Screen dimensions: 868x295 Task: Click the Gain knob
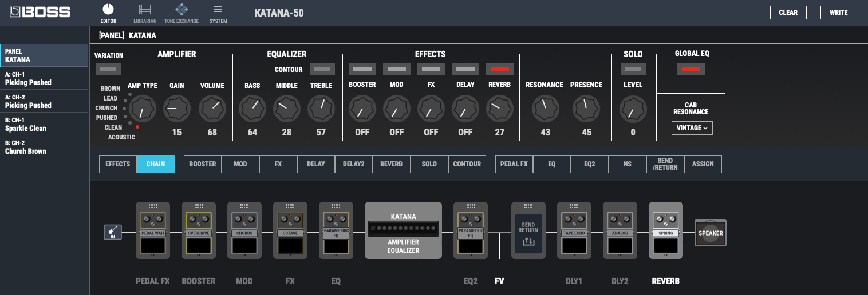(176, 108)
